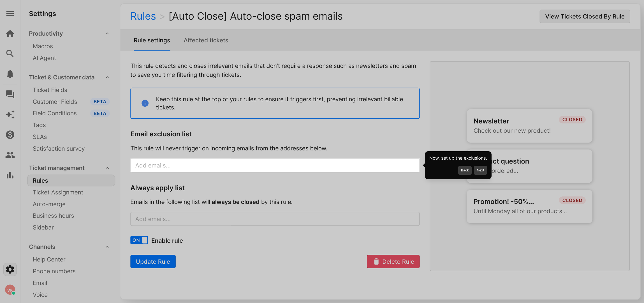Click the Promotion! -50% preview card
Screen dimensions: 644x303
click(529, 206)
